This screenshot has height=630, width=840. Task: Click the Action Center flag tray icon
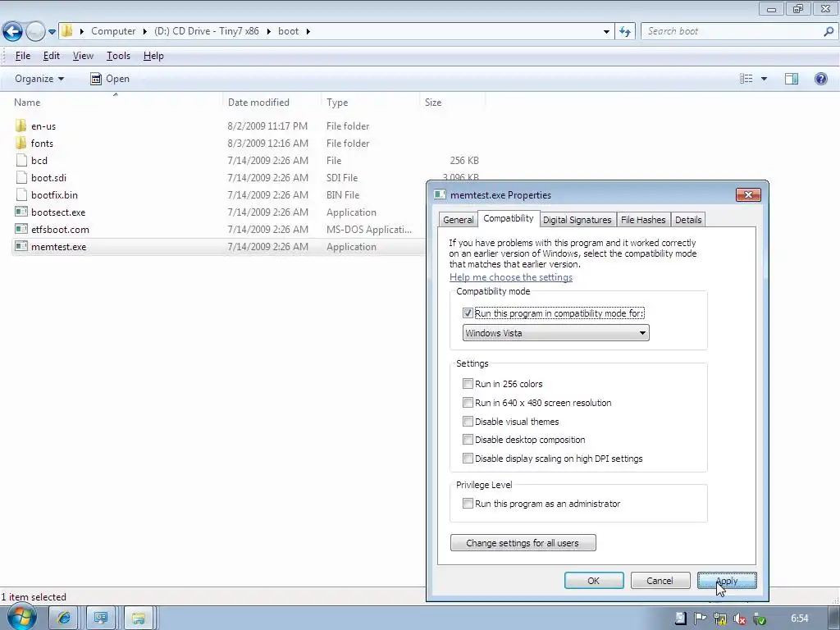[x=700, y=619]
